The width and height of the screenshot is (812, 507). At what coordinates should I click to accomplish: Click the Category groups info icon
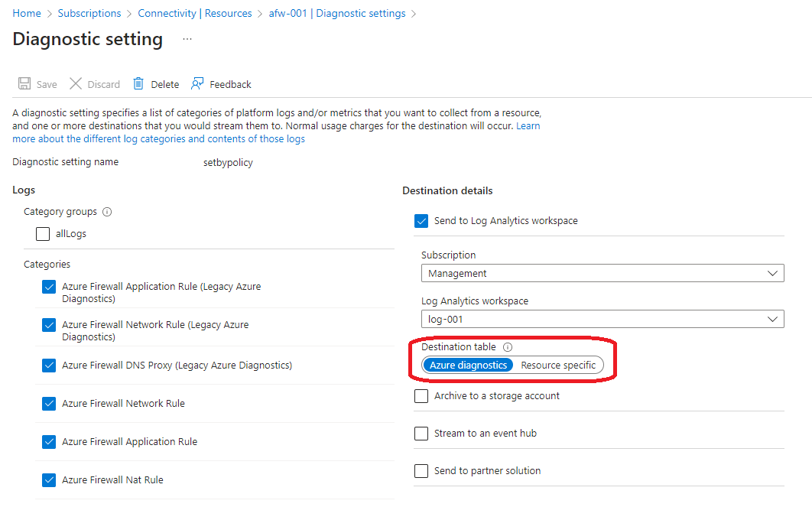(x=106, y=212)
